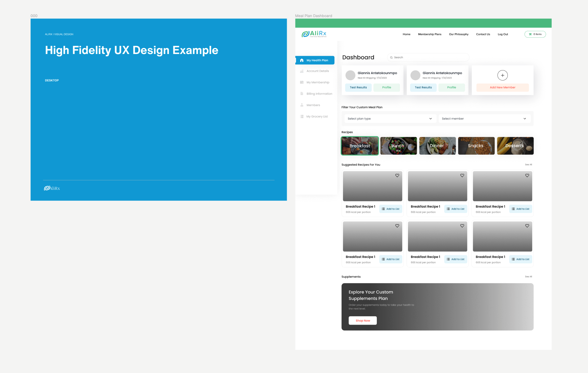Add the first top-row recipe to list
Screen dimensions: 588x373
pos(391,209)
